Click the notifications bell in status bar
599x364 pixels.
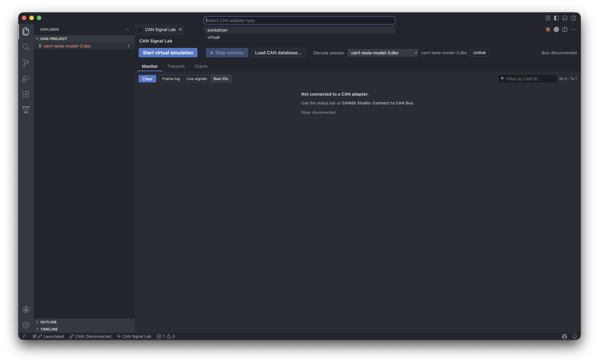point(575,336)
